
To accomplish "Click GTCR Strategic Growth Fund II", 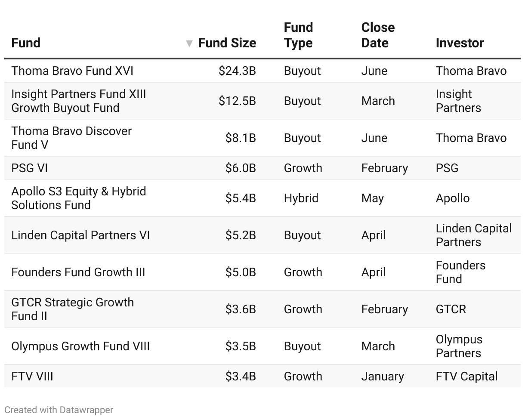I will tap(72, 309).
